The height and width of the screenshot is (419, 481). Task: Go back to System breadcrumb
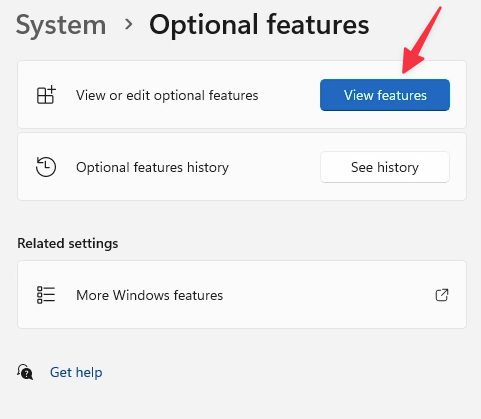[x=61, y=25]
